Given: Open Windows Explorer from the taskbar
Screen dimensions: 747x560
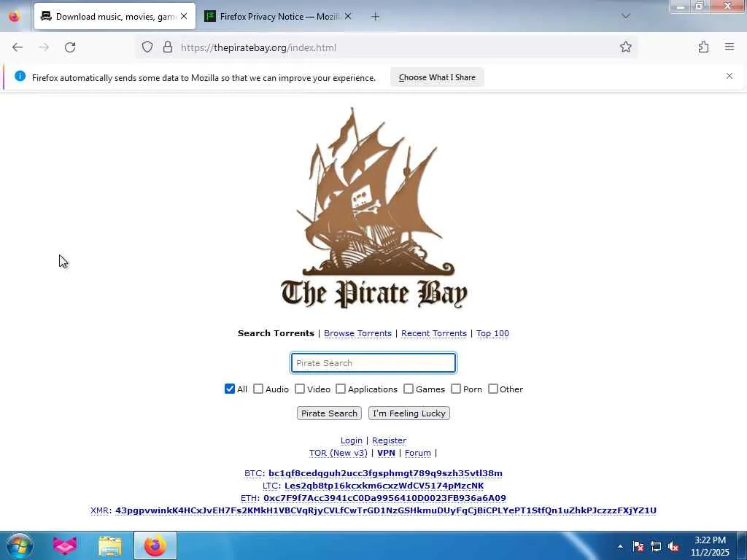Looking at the screenshot, I should pyautogui.click(x=110, y=545).
